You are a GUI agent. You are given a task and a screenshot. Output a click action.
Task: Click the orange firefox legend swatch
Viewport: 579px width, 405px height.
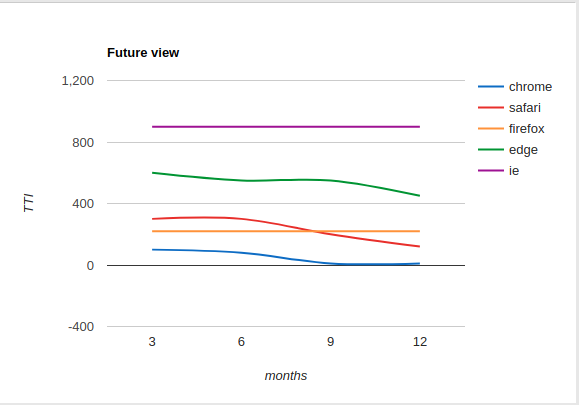491,129
